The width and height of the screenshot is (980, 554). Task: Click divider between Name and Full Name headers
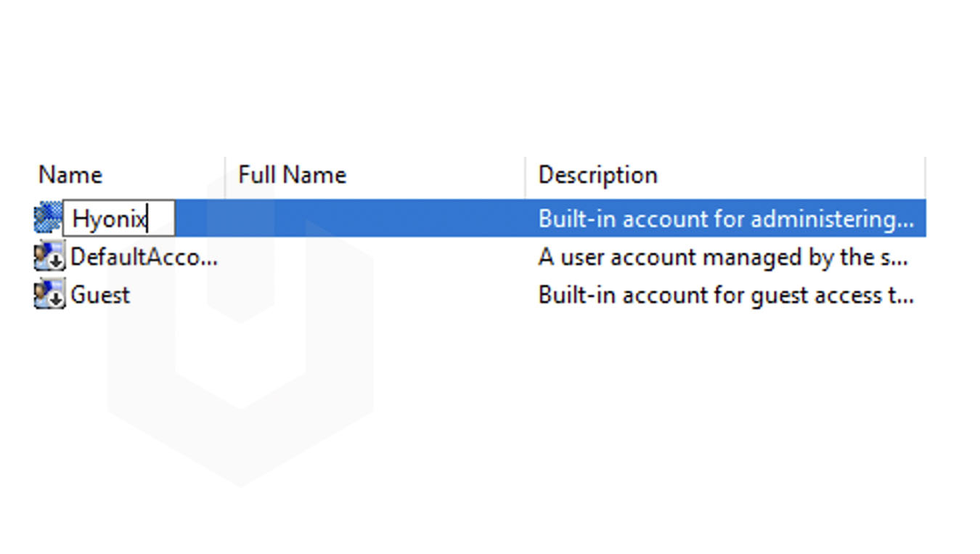click(x=225, y=176)
